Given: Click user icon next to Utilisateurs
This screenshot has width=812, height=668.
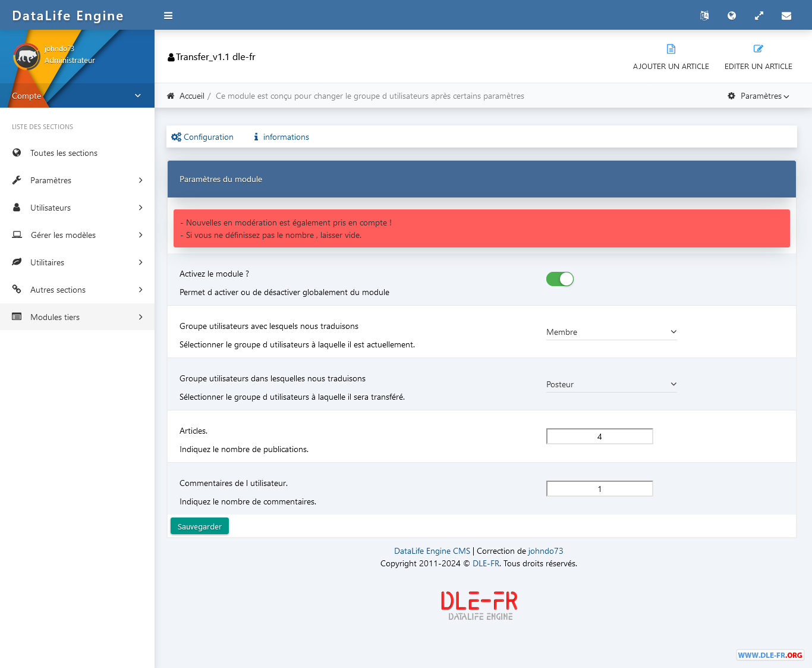Looking at the screenshot, I should [x=17, y=208].
